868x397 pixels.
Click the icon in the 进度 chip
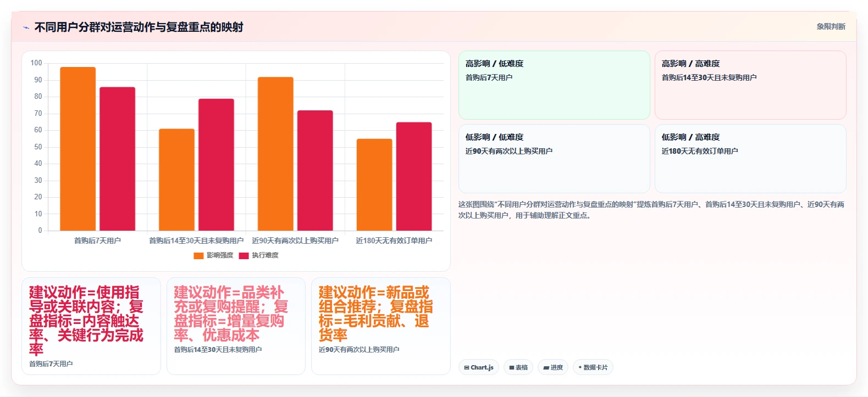[x=546, y=368]
